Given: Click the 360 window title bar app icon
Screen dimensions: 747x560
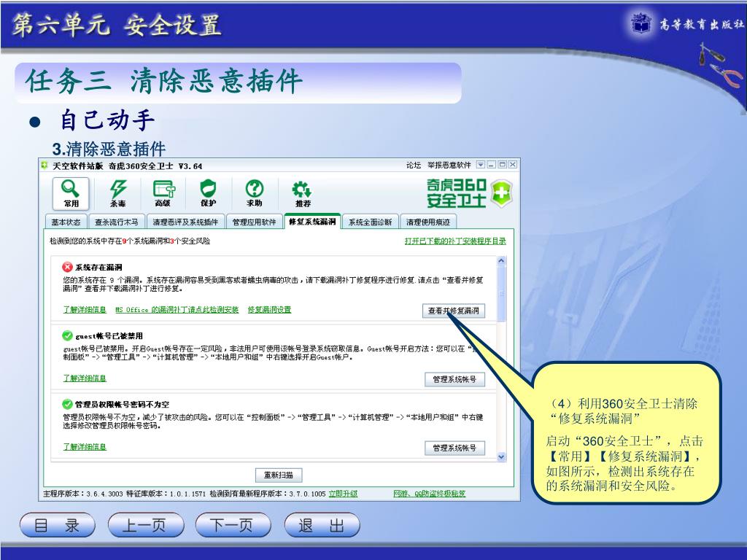Looking at the screenshot, I should [x=44, y=166].
